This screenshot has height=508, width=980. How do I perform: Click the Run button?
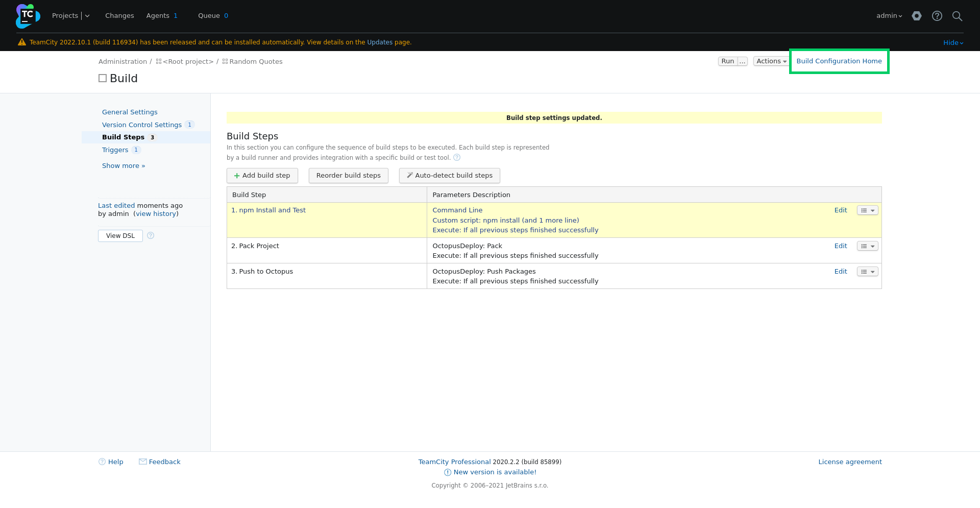[x=727, y=61]
